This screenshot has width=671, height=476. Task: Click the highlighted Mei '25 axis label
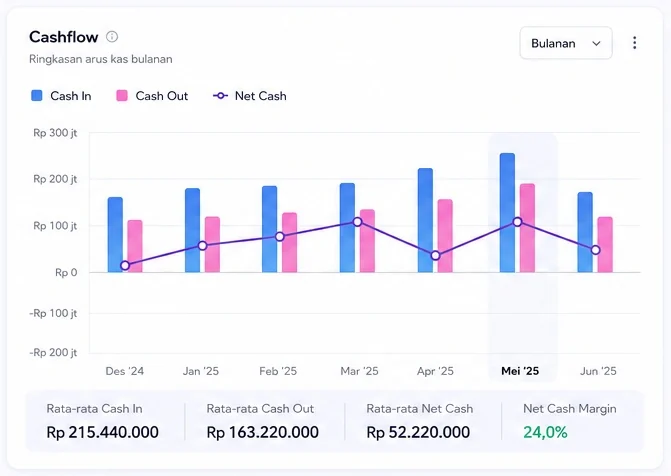pyautogui.click(x=520, y=371)
